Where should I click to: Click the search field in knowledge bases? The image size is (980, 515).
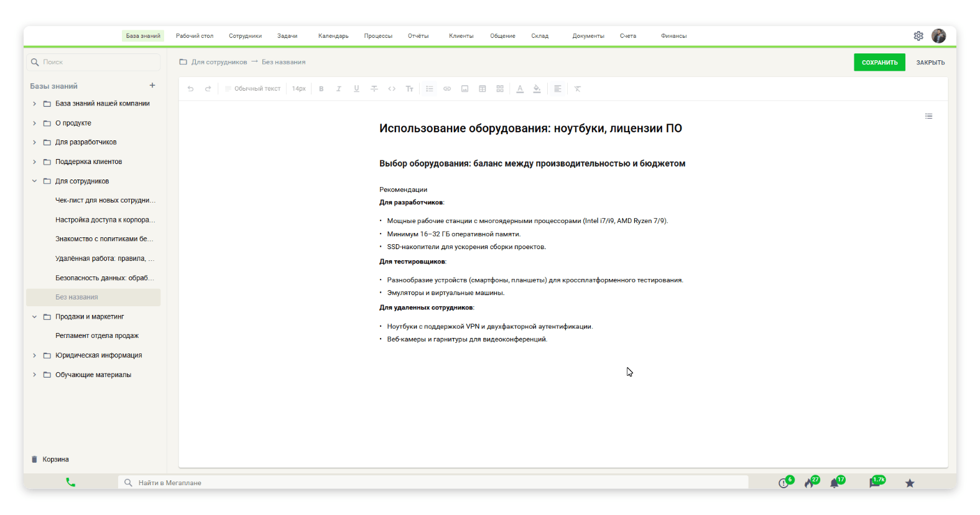pyautogui.click(x=94, y=62)
